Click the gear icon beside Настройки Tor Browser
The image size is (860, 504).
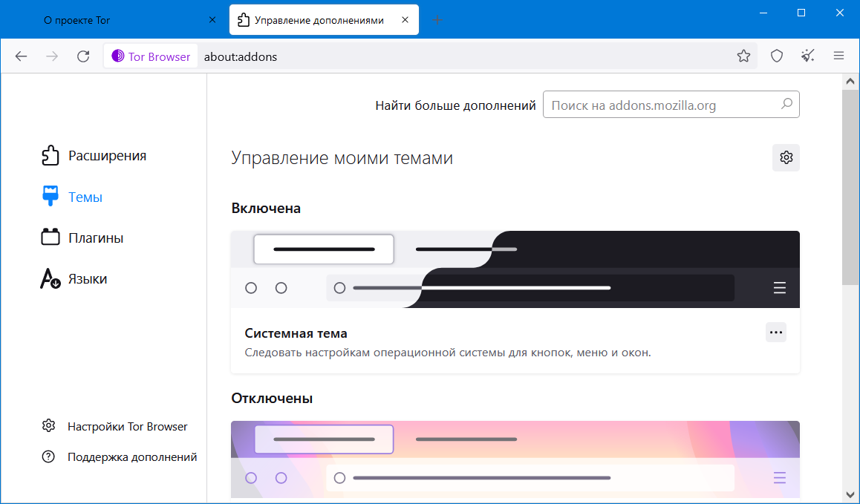pyautogui.click(x=48, y=425)
